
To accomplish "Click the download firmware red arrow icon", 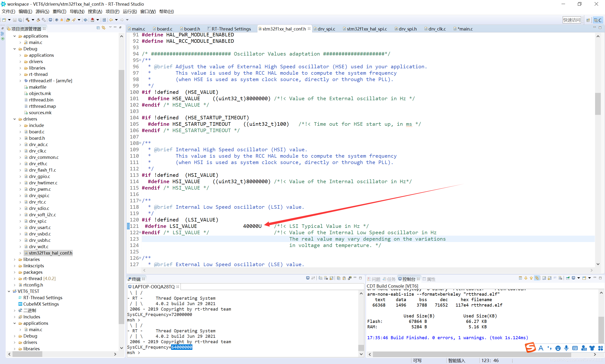I will pyautogui.click(x=92, y=20).
